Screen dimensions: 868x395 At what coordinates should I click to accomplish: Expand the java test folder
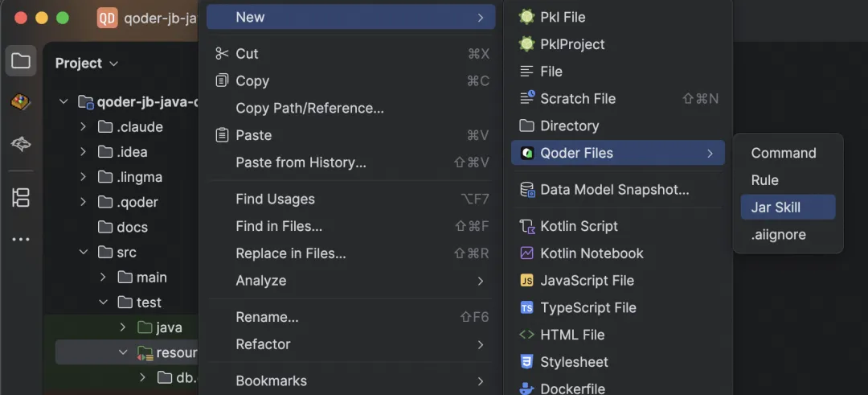pos(123,327)
